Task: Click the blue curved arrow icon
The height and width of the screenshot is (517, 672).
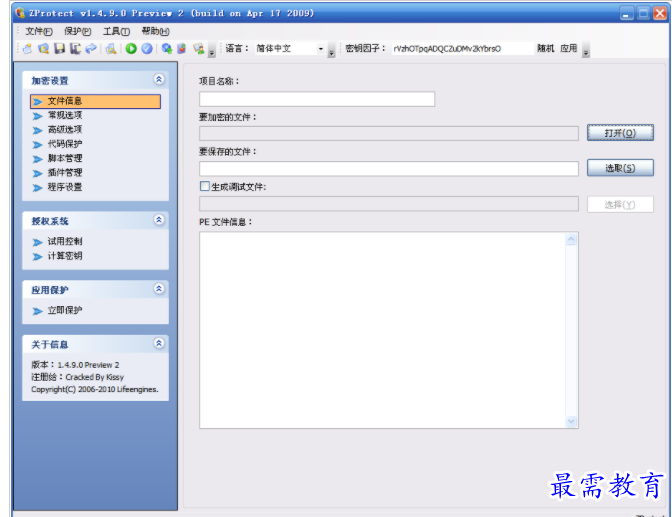Action: (91, 48)
